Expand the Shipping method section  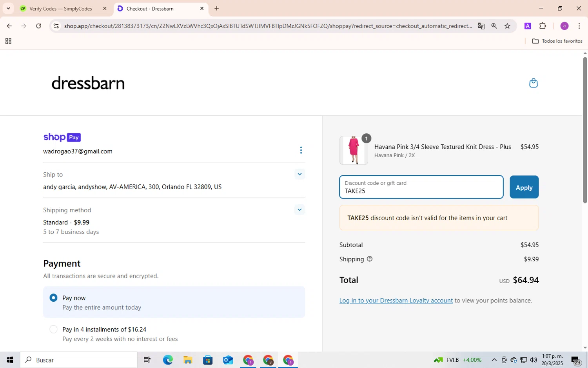point(299,210)
